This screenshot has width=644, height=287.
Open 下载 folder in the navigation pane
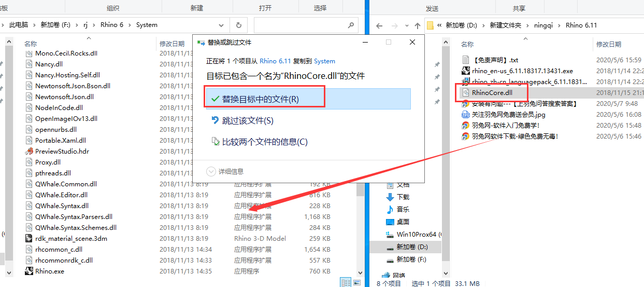403,197
